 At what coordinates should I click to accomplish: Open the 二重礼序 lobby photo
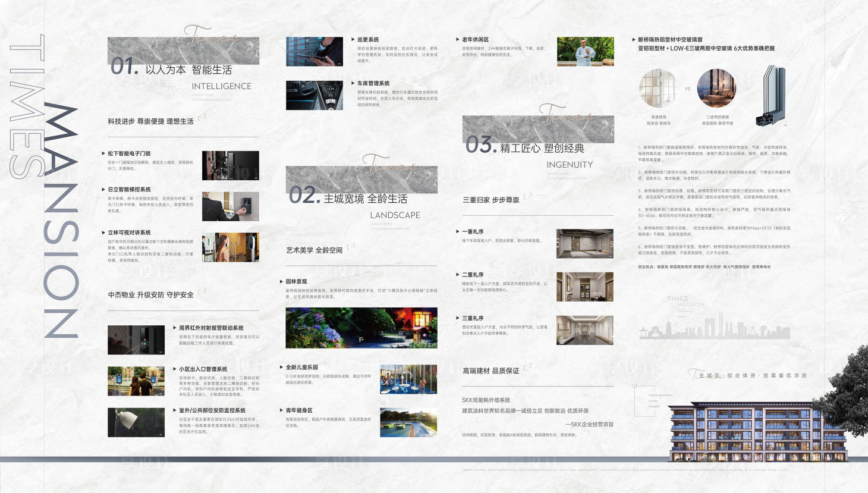[585, 287]
